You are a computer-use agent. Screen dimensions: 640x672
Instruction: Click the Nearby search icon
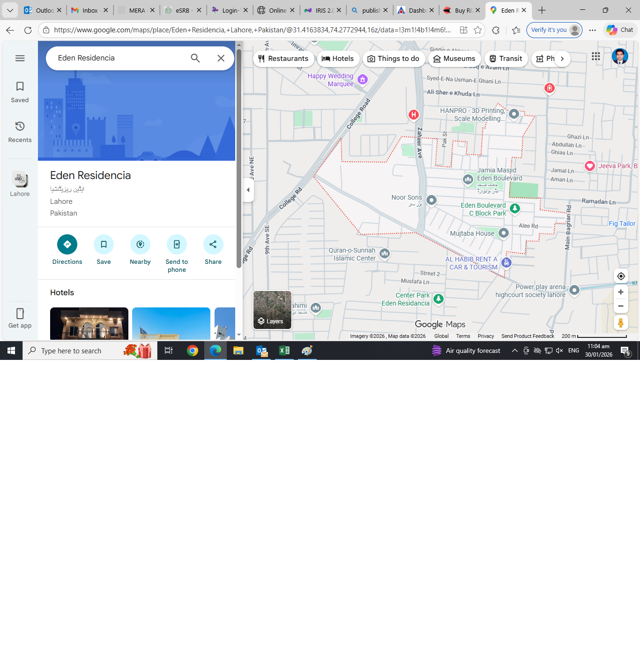pos(140,244)
